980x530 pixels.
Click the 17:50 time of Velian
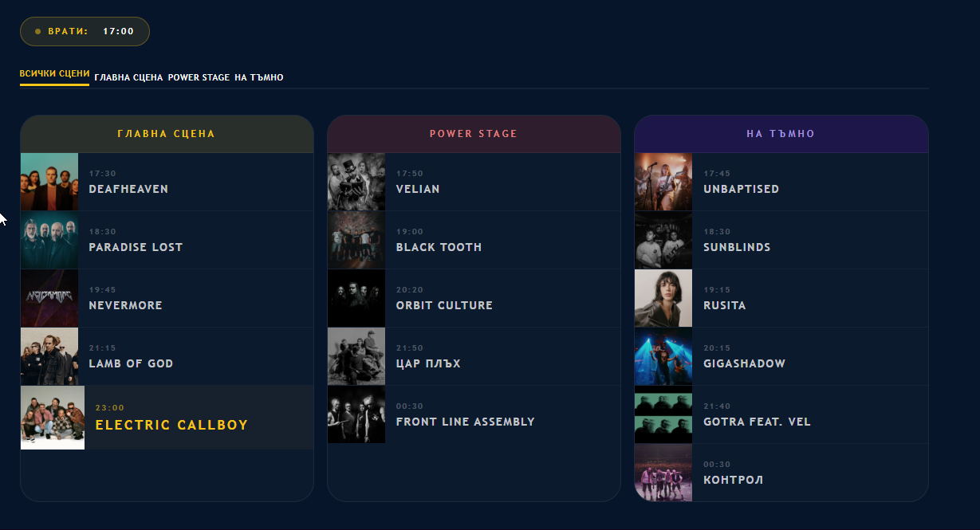(x=410, y=174)
